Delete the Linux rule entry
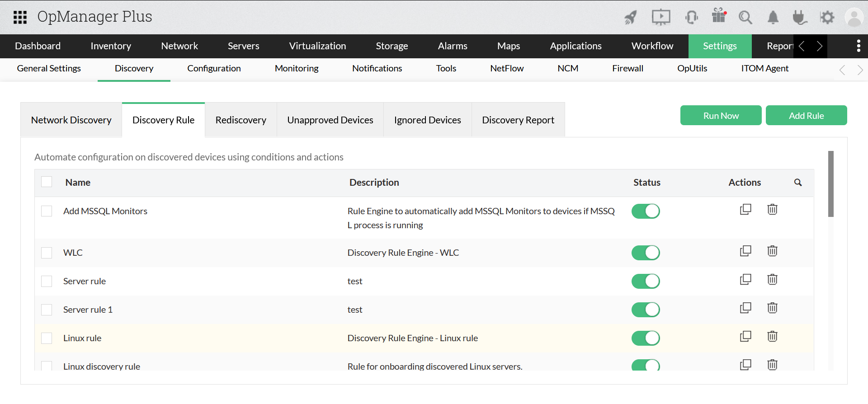Viewport: 868px width, 404px height. 772,336
